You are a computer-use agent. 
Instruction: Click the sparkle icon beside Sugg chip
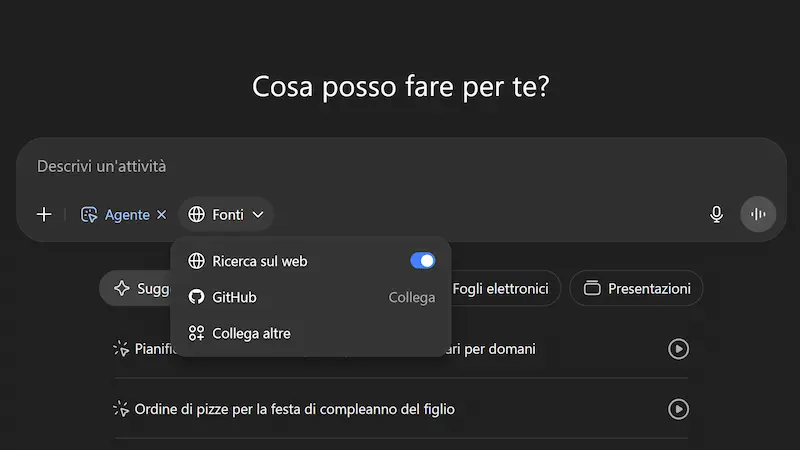122,288
